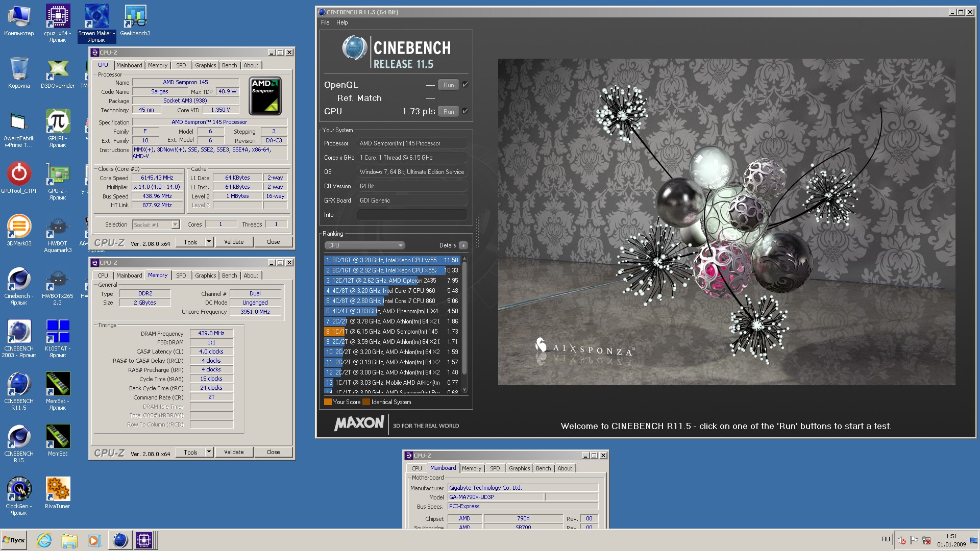Open the Bench tab in top CPU-Z window
Screen dimensions: 980x551
click(230, 65)
